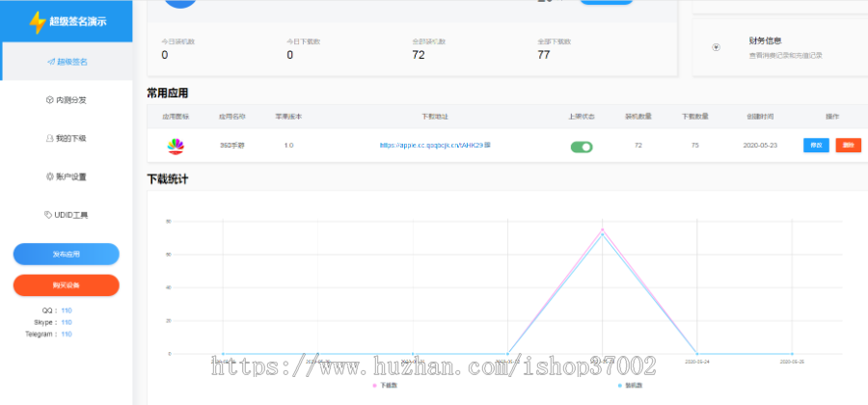Toggle the listing status switch for 360手游
868x405 pixels.
pos(582,147)
